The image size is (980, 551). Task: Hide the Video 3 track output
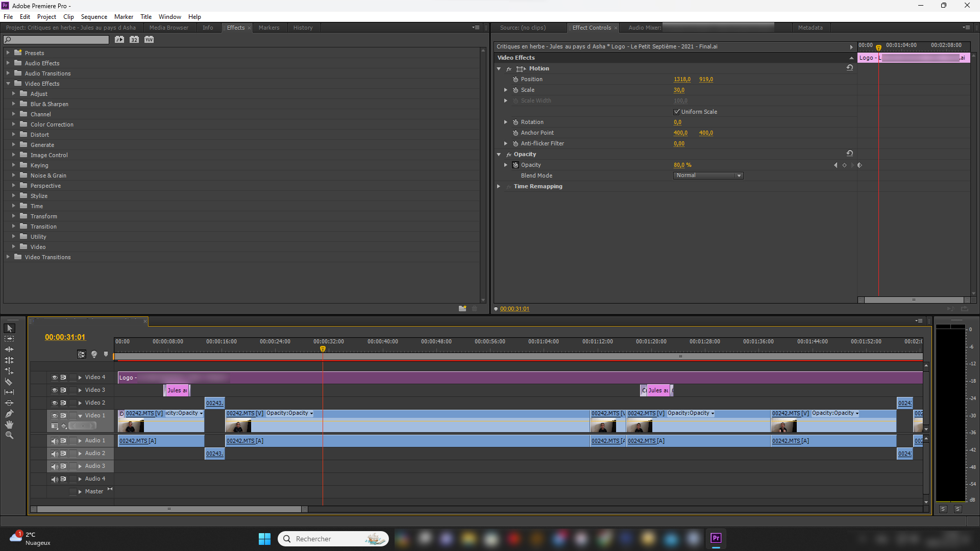pyautogui.click(x=55, y=390)
